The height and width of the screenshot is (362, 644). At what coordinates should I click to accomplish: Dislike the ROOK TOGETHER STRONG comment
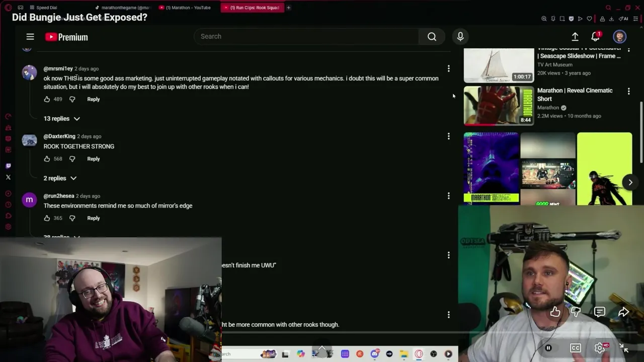[72, 159]
